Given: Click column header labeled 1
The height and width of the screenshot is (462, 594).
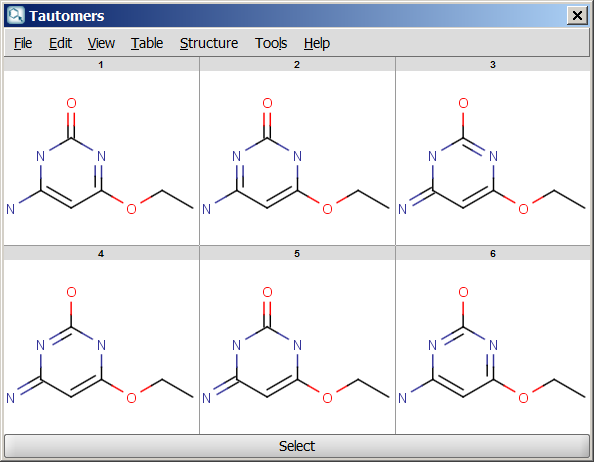Looking at the screenshot, I should point(101,65).
